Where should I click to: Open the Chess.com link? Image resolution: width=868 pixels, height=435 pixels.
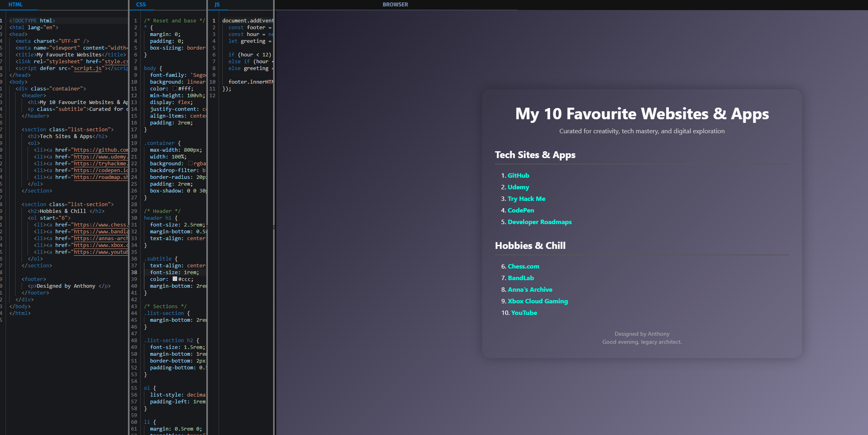pos(523,266)
